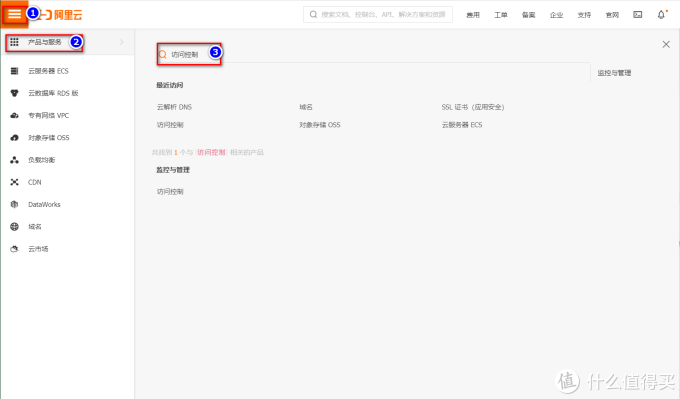
Task: Open 云服务器 ECS in recent visits
Action: (x=462, y=124)
